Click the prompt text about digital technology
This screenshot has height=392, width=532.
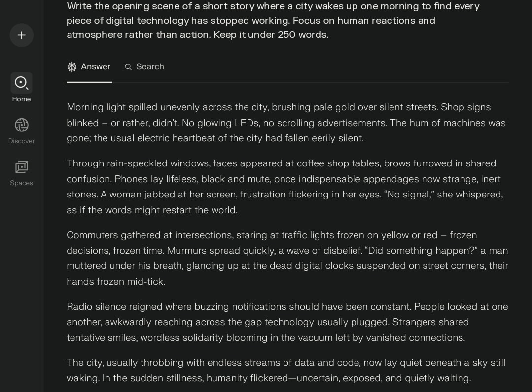(x=273, y=20)
